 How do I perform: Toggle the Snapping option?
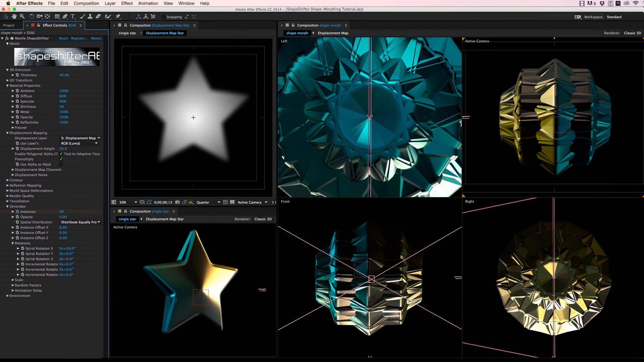coord(163,17)
